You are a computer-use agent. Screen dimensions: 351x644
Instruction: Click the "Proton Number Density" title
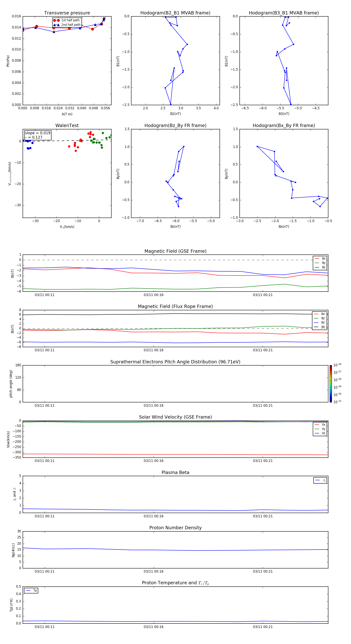175,528
